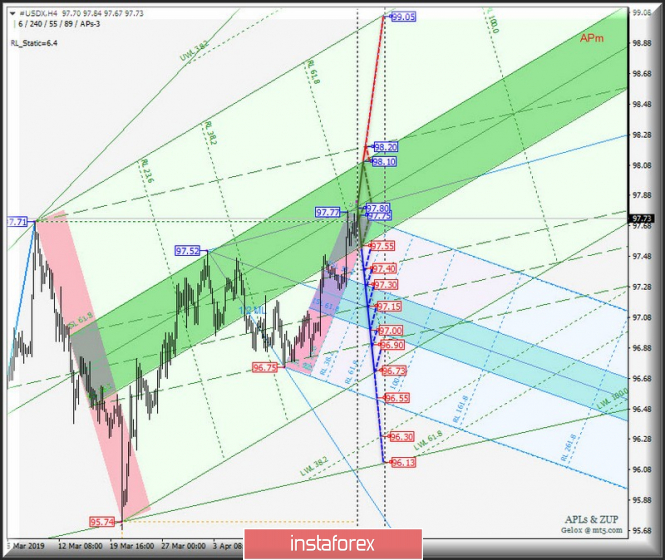Click the UWL 38.2 line label
This screenshot has width=665, height=560.
click(x=194, y=51)
